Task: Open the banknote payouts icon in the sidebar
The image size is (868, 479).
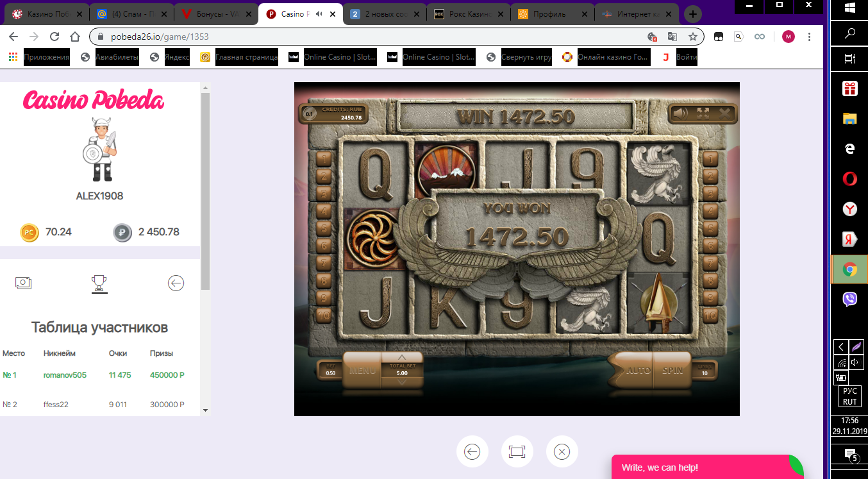Action: [x=24, y=283]
